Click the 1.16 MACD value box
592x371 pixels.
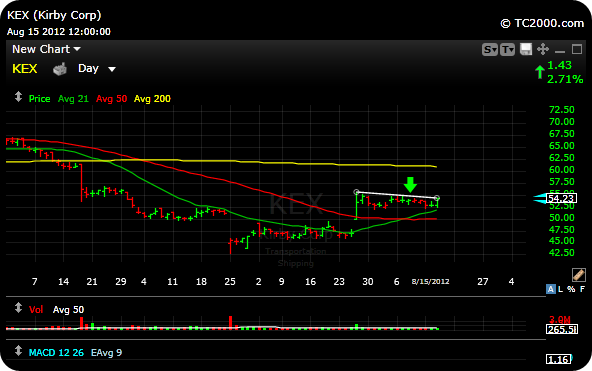click(558, 359)
